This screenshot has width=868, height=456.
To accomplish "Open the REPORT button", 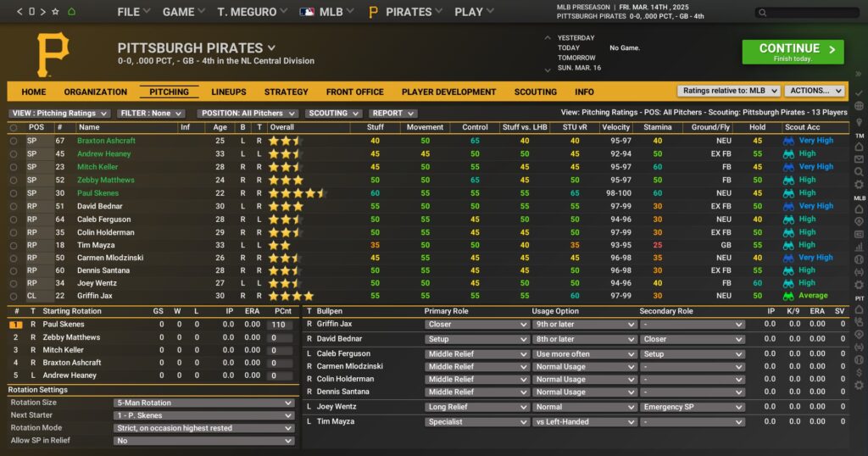I will click(392, 113).
